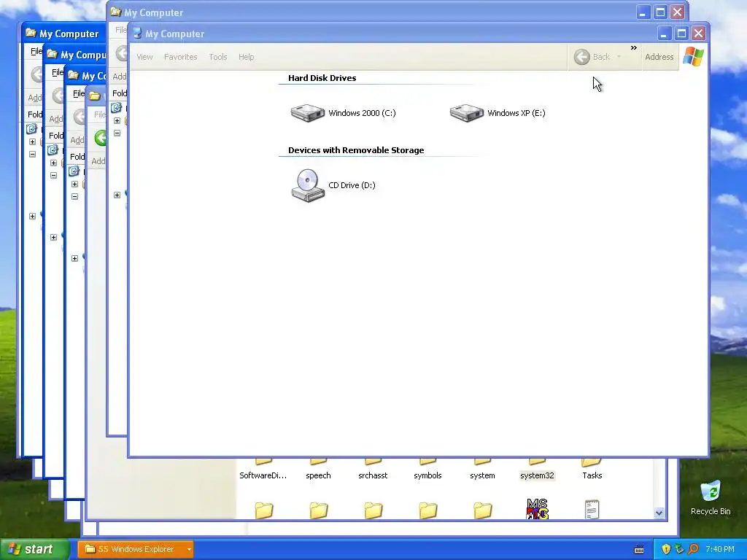Expand the lower plus node in 'My Compu' window
The height and width of the screenshot is (560, 747).
[53, 237]
